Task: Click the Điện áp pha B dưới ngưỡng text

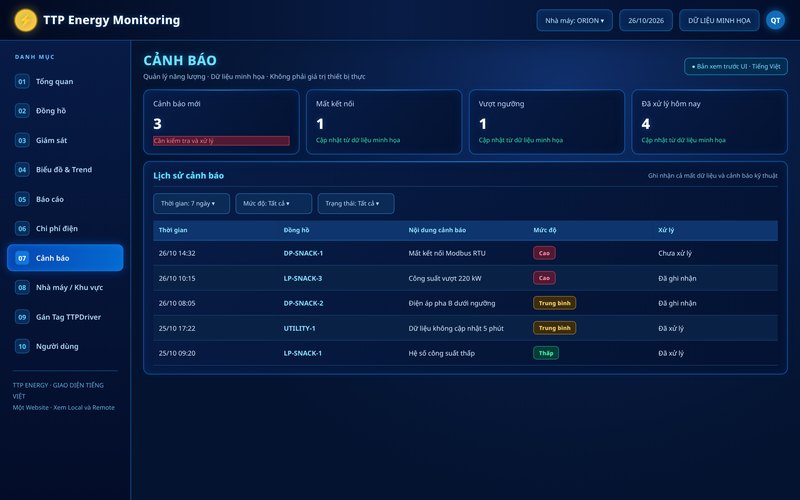Action: 452,303
